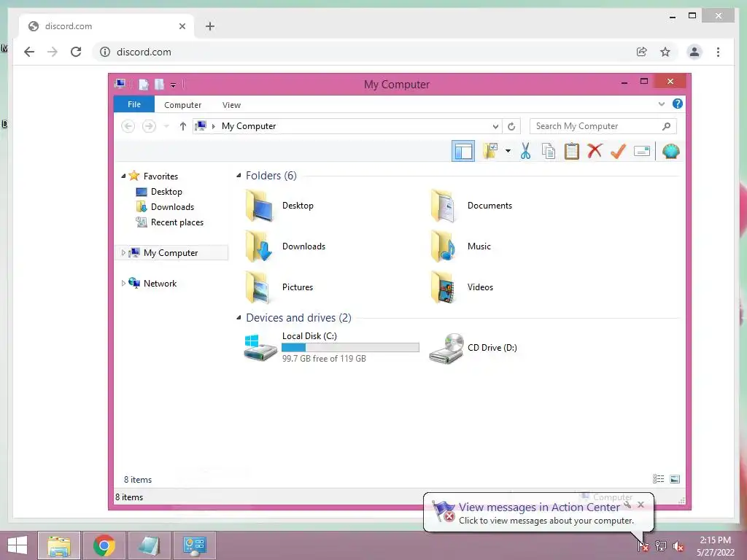
Task: Reload the discord.com page in Chrome
Action: [76, 52]
